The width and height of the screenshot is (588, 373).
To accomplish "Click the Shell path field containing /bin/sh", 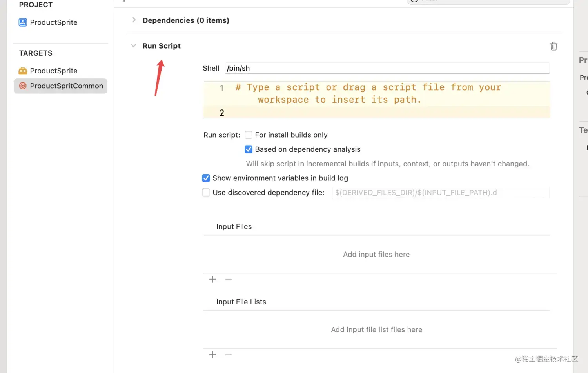I will [387, 68].
